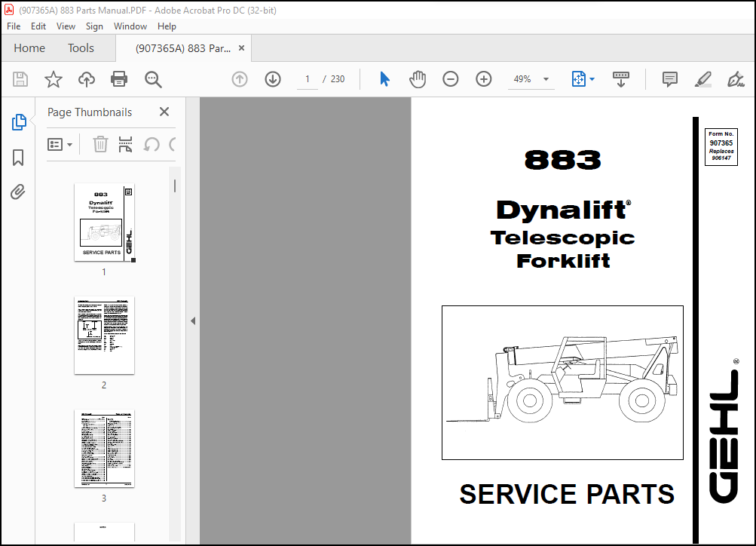
Task: Click the Page Thumbnails panel title
Action: [90, 112]
